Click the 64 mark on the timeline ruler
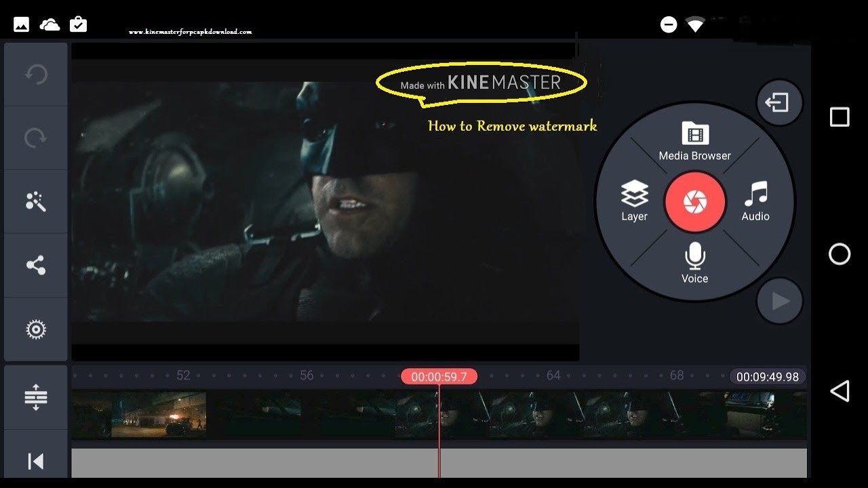This screenshot has width=868, height=488. [x=553, y=375]
